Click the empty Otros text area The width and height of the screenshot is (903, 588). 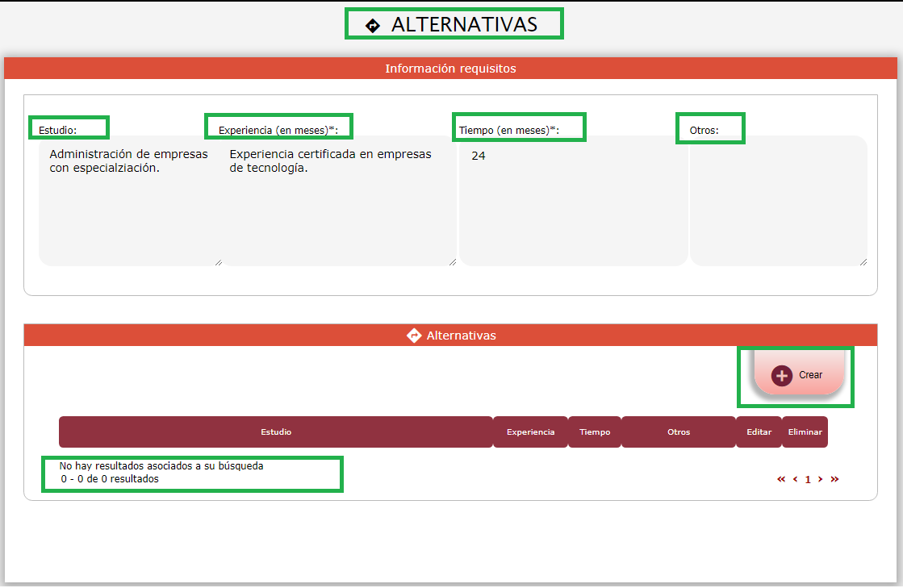[778, 202]
